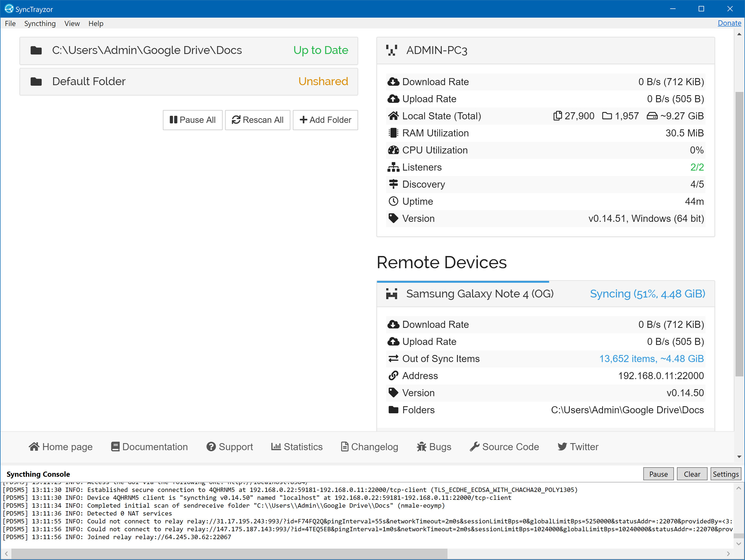
Task: Open Syncthing Console Settings
Action: point(726,474)
